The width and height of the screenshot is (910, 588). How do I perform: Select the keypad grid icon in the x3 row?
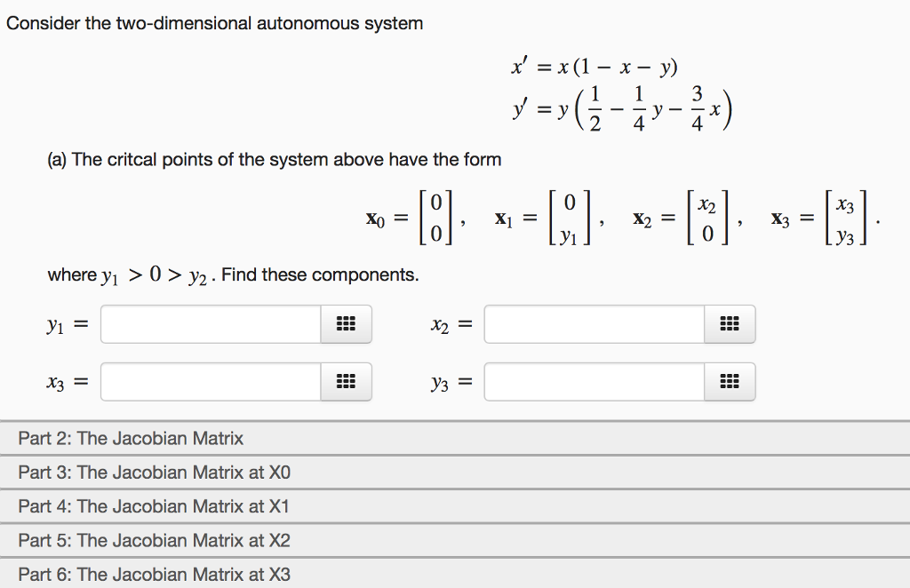coord(346,381)
